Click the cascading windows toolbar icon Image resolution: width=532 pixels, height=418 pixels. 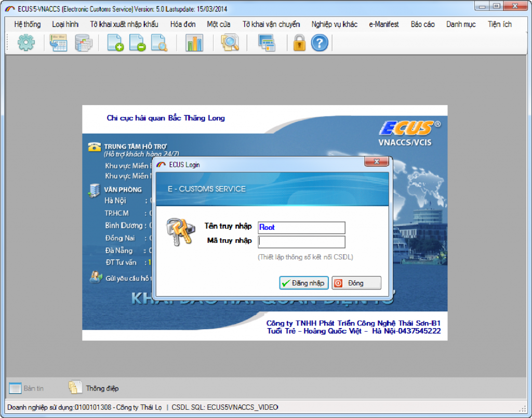coord(267,43)
